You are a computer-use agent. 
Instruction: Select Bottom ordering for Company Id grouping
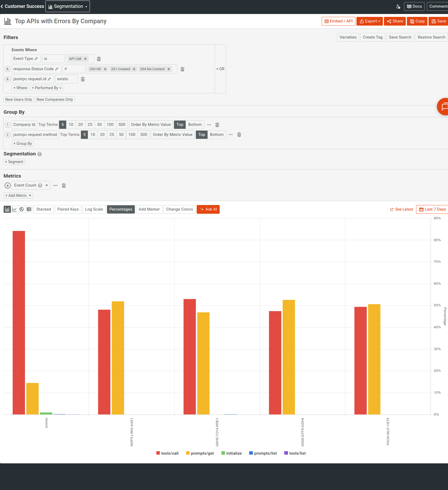[x=195, y=125]
